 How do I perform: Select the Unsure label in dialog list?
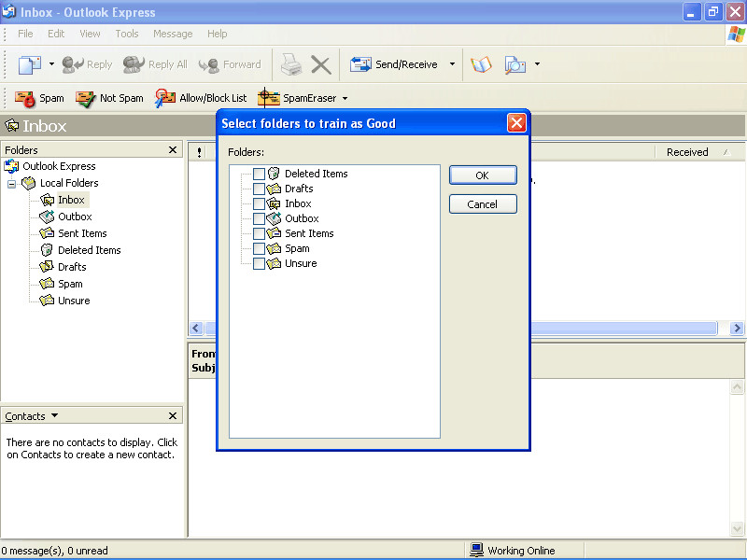[301, 263]
